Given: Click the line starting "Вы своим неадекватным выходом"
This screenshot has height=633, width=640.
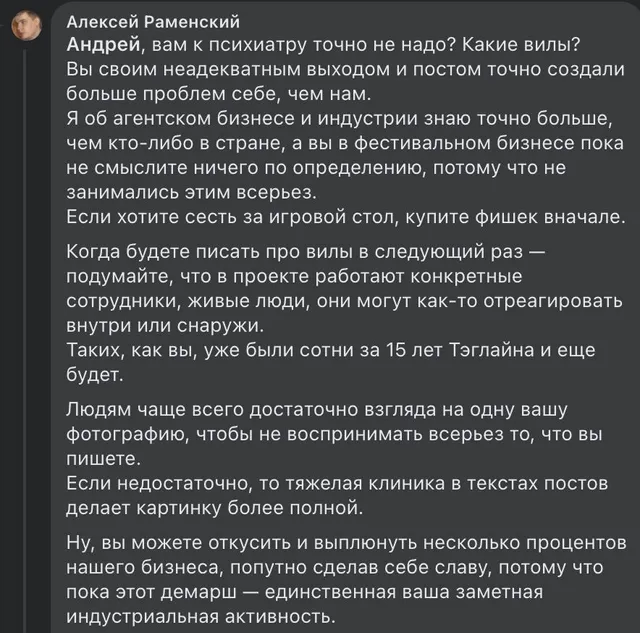Looking at the screenshot, I should [345, 69].
